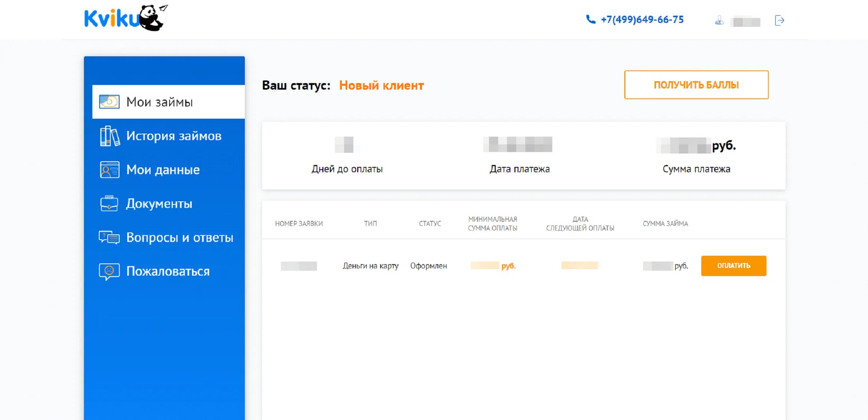This screenshot has width=868, height=420.
Task: Click the blurred loan amount руб. cell
Action: [665, 266]
